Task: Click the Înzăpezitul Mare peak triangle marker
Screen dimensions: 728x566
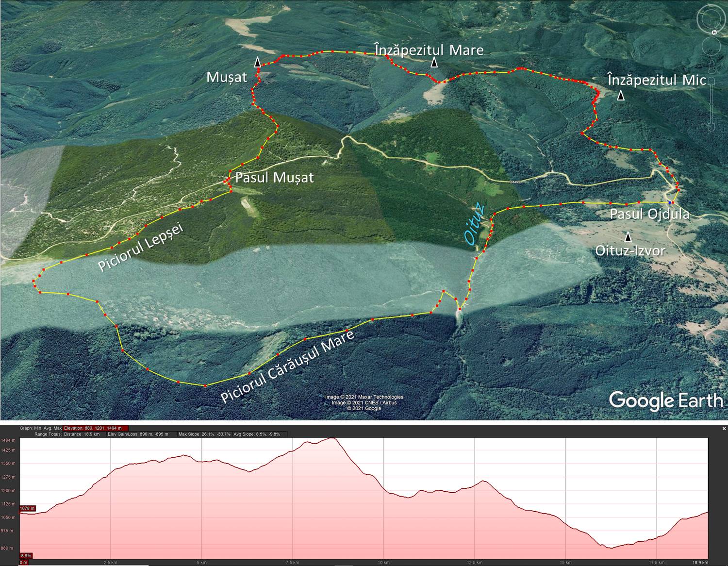Action: pyautogui.click(x=434, y=62)
